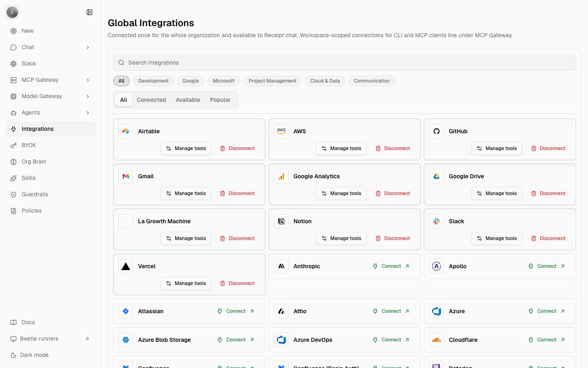
Task: Manage tools for Slack card
Action: pos(497,238)
